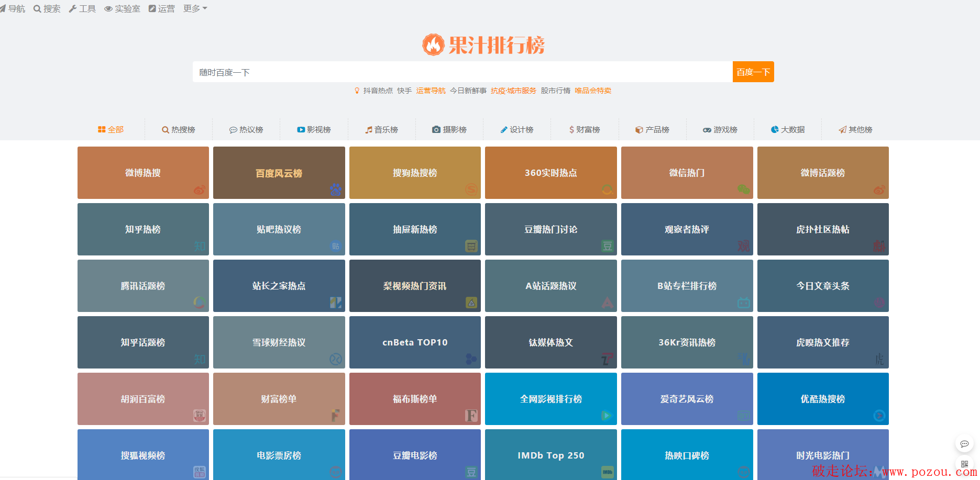Open the 抗疫·城市服务 link

513,91
